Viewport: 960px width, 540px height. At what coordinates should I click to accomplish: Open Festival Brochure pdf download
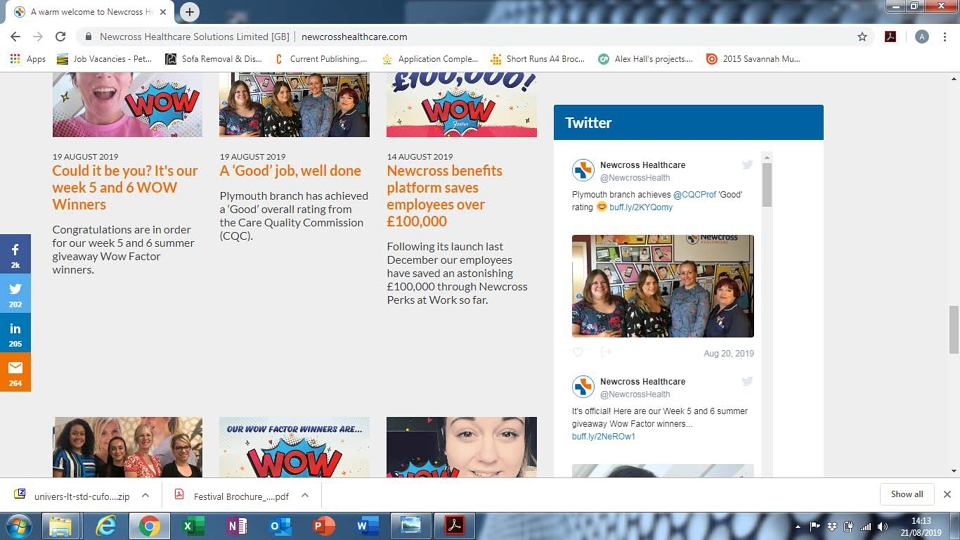233,495
